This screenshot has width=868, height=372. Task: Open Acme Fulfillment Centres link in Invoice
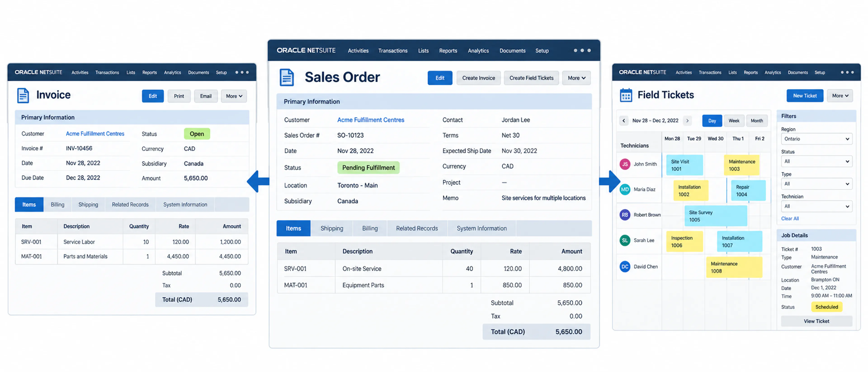[95, 133]
